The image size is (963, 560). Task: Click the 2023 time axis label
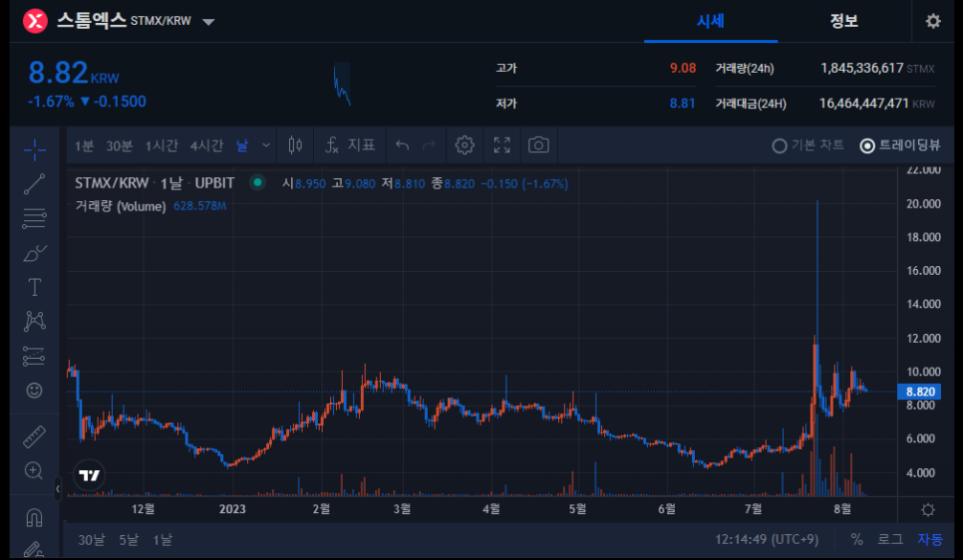(x=232, y=509)
